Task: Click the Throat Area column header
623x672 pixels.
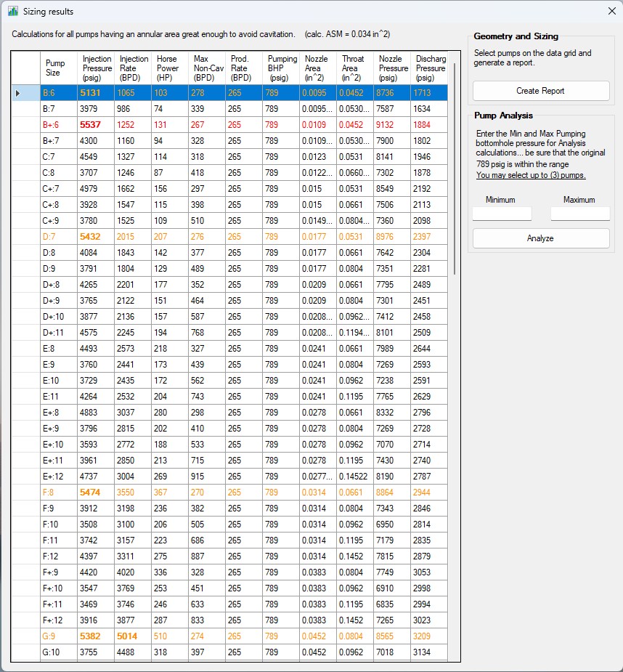Action: (354, 68)
